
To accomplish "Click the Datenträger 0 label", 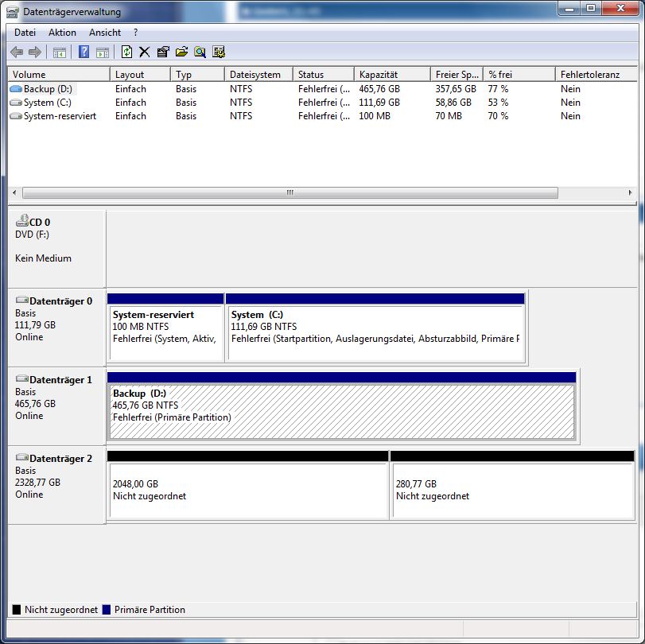I will coord(61,301).
